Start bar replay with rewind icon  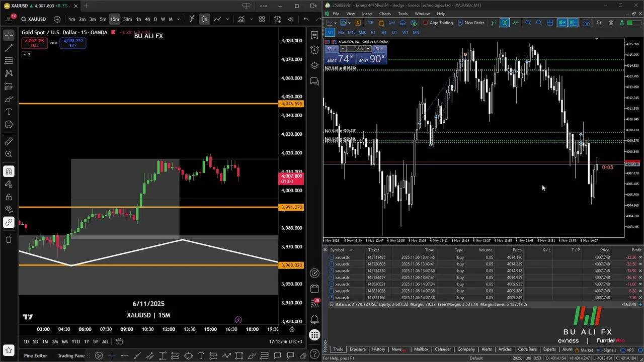(x=291, y=19)
